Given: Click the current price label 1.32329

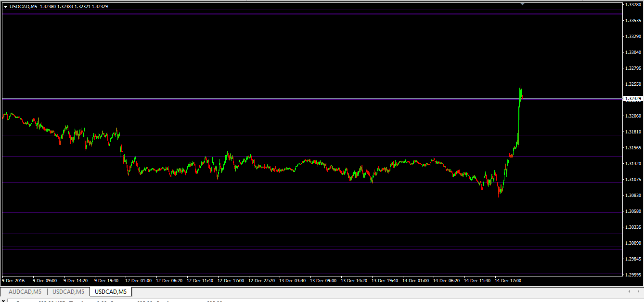Looking at the screenshot, I should 632,99.
